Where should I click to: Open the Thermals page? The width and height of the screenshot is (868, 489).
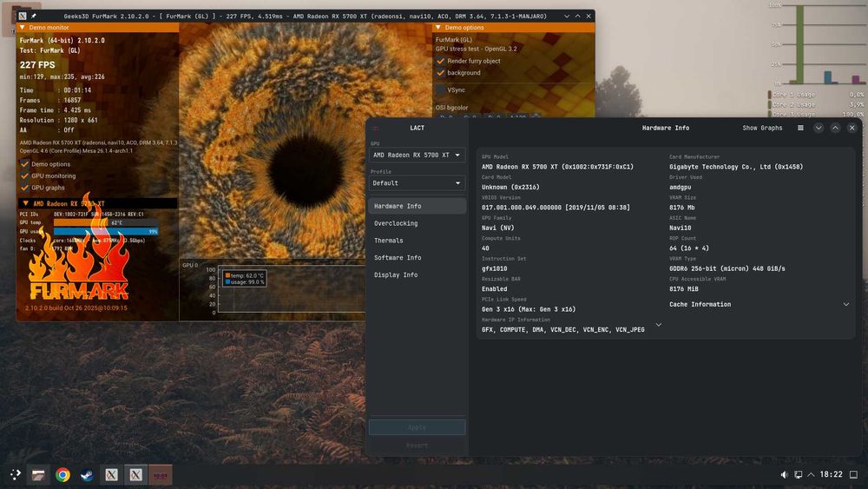point(417,241)
